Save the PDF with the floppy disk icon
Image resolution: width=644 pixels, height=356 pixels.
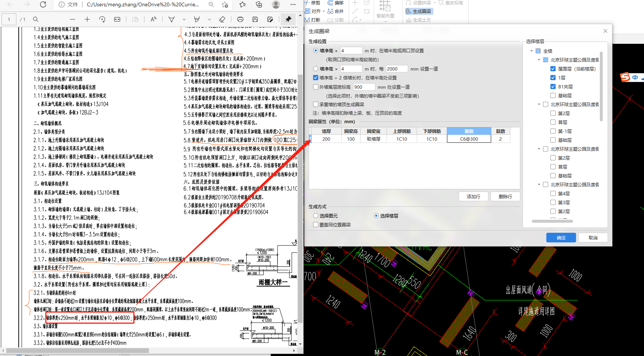[255, 19]
